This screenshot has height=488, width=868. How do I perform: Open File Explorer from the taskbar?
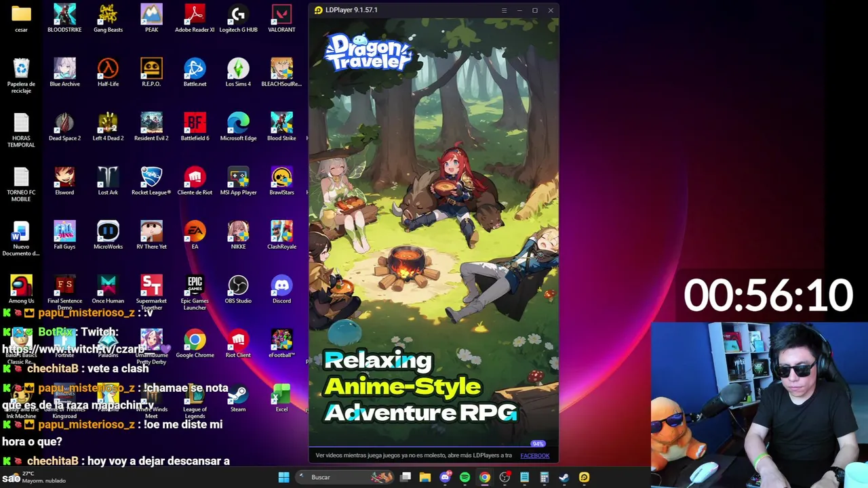pyautogui.click(x=425, y=477)
